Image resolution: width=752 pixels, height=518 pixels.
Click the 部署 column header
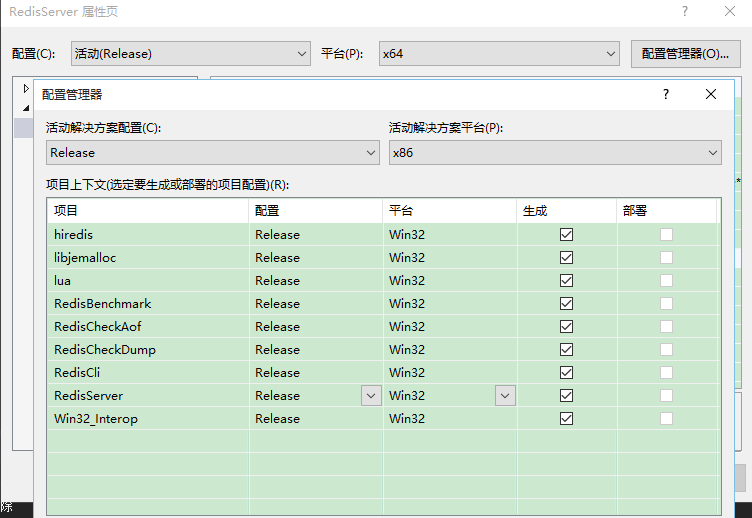tap(667, 211)
